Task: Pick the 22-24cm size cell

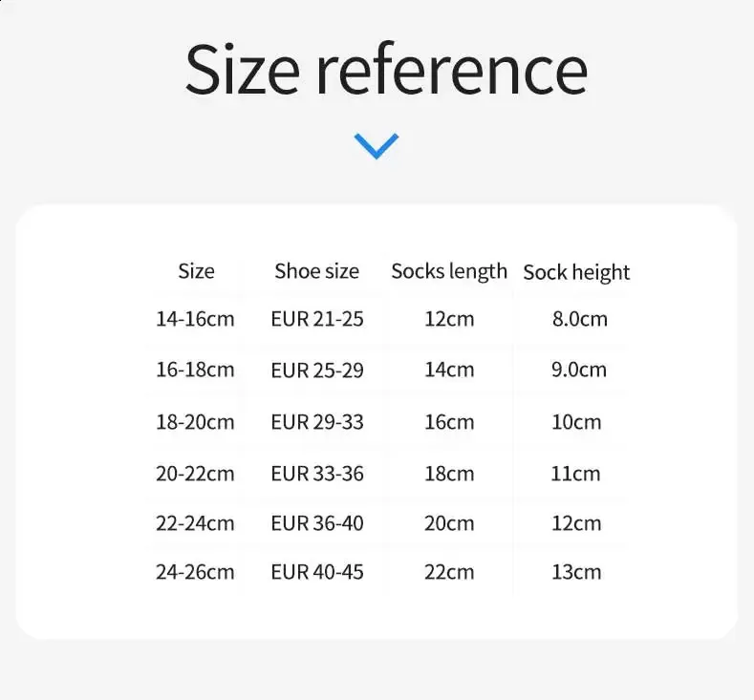Action: click(195, 523)
